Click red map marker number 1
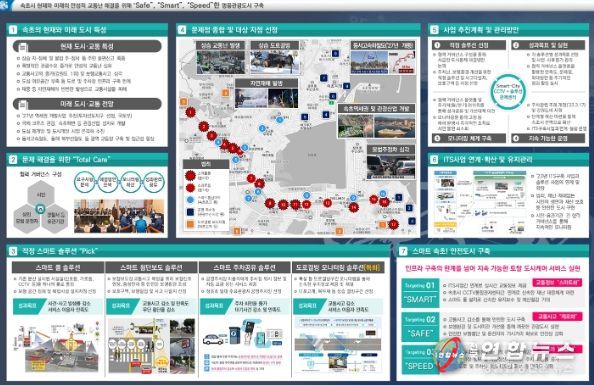The image size is (594, 385). (x=191, y=112)
